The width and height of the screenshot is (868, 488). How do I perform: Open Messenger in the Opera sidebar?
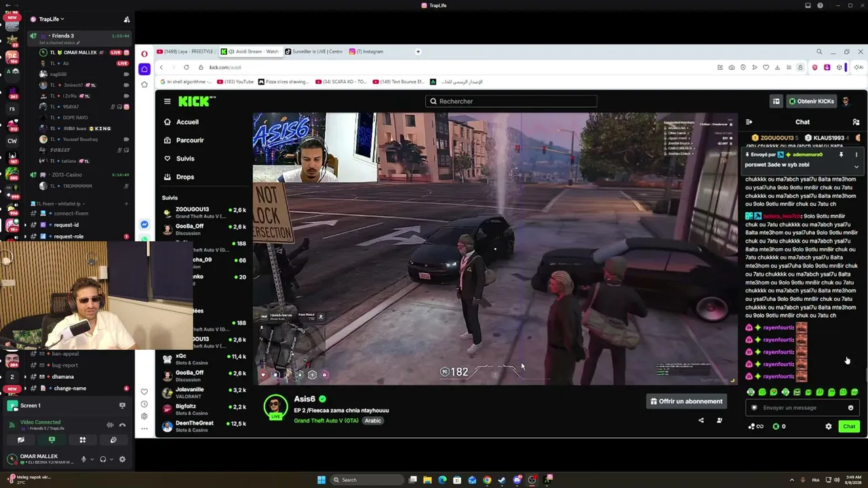[144, 224]
